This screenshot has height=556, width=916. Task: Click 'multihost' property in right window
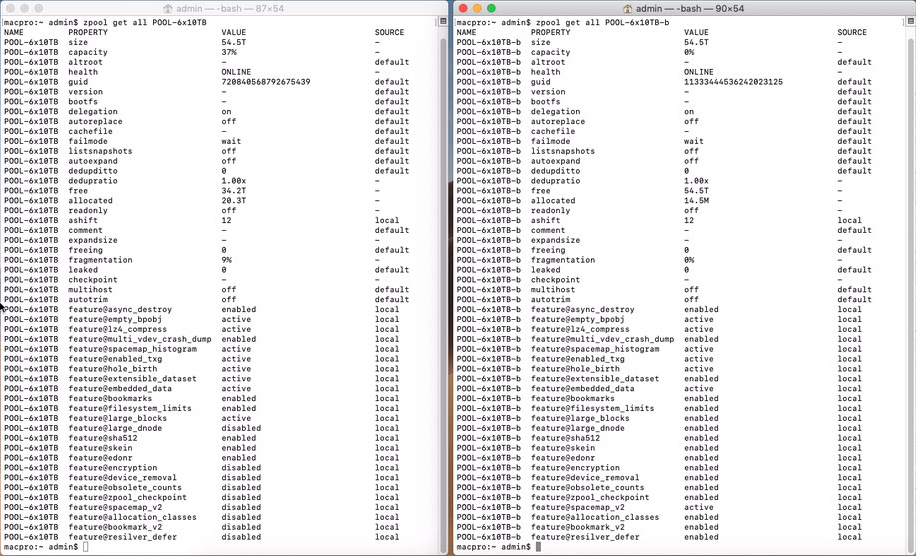click(553, 289)
